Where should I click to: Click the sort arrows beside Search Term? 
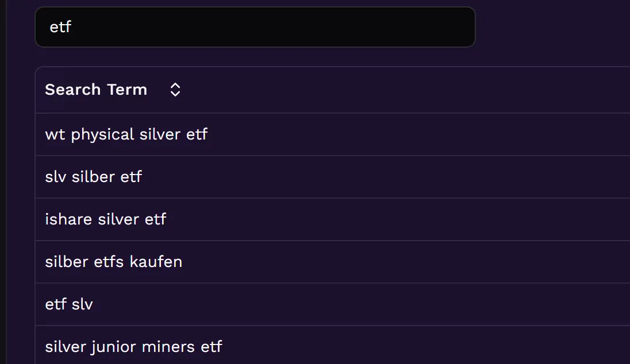click(x=175, y=90)
